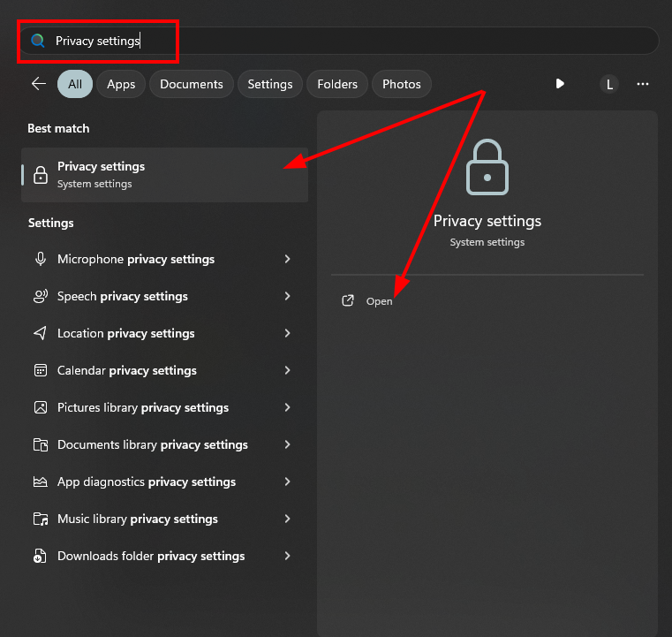Click the Pictures library icon
Screen dimensions: 672x637
tap(40, 407)
